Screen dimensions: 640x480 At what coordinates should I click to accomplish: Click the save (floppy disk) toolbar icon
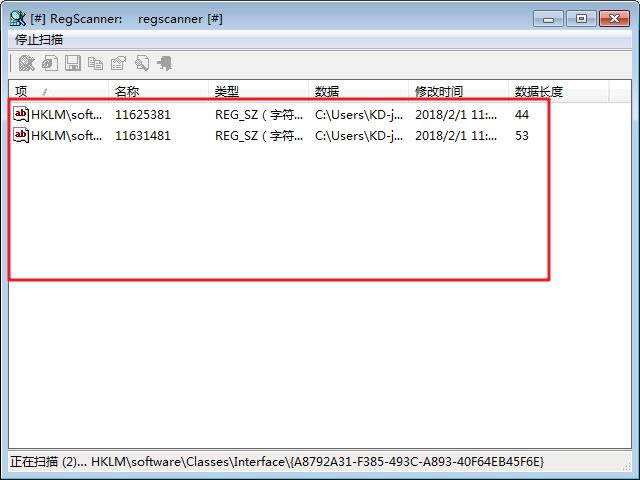[x=72, y=63]
